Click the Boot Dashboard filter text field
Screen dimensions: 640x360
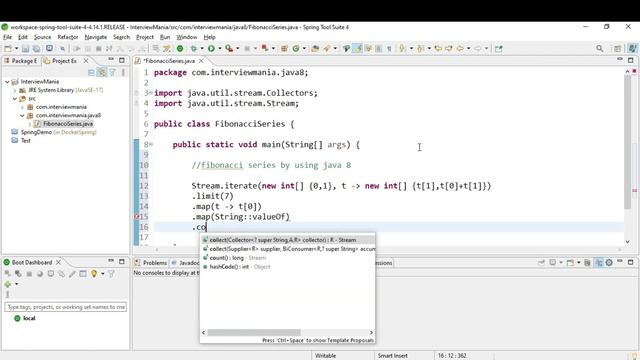coord(66,307)
